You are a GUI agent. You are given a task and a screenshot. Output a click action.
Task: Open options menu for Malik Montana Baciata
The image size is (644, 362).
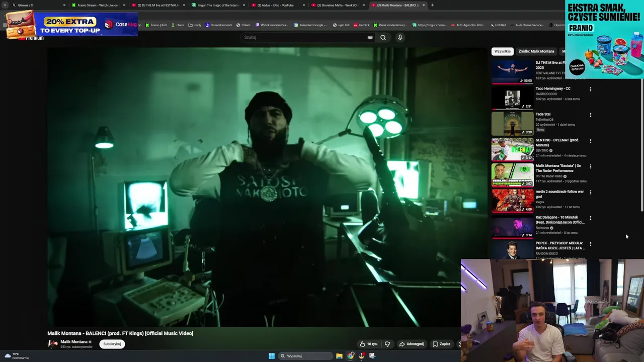[591, 166]
